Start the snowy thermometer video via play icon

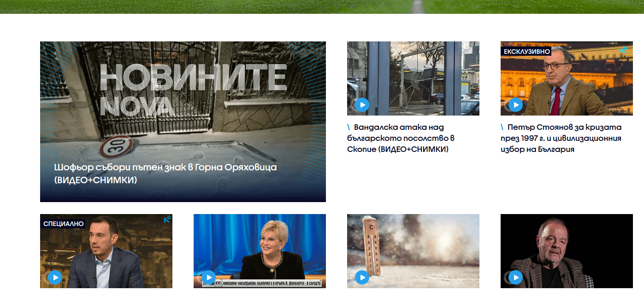[x=362, y=278]
